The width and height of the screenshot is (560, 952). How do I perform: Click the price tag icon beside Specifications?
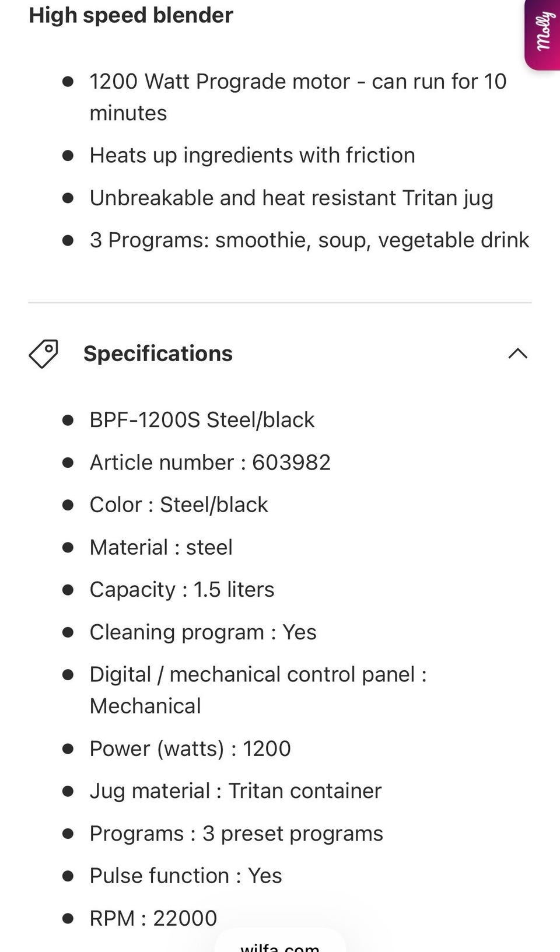[44, 353]
